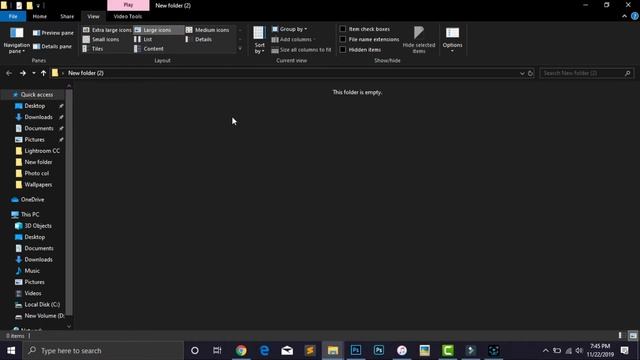Choose Tiles layout
The image size is (640, 360).
pos(93,49)
